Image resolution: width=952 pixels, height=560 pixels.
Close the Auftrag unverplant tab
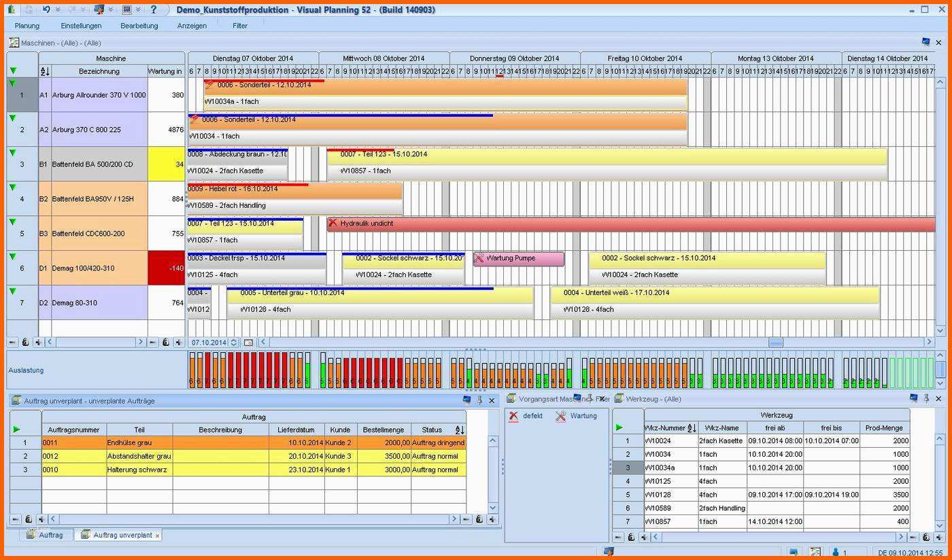click(x=157, y=536)
